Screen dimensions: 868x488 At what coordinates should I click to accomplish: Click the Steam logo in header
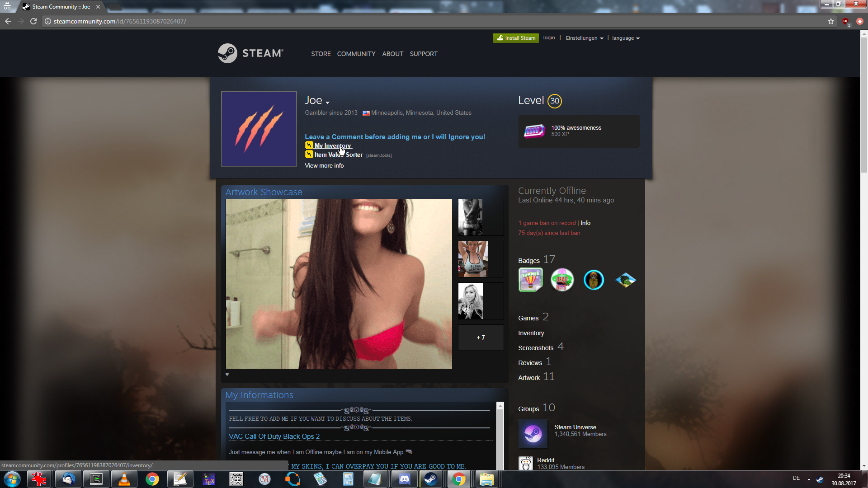(x=250, y=53)
